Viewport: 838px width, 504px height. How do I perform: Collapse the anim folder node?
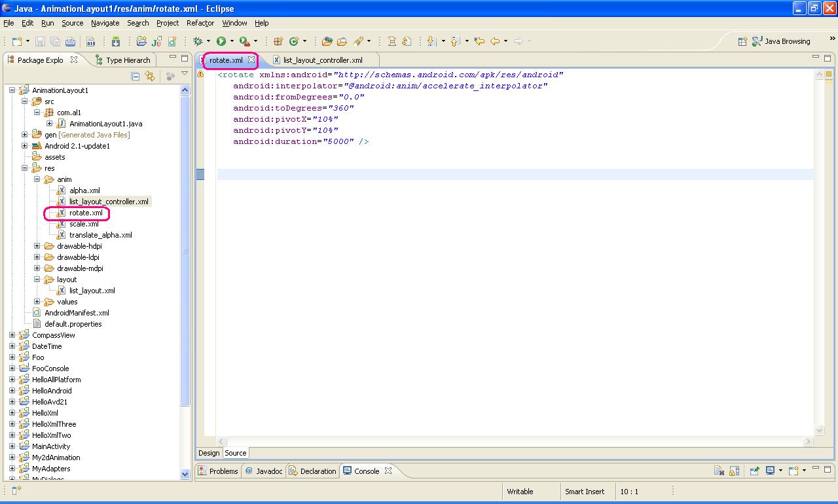[x=37, y=179]
